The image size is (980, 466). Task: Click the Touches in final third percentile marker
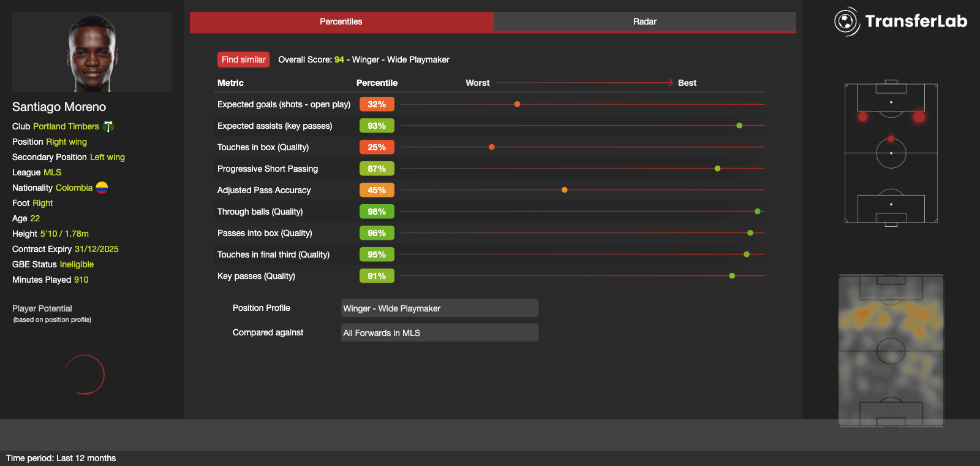[x=747, y=254]
